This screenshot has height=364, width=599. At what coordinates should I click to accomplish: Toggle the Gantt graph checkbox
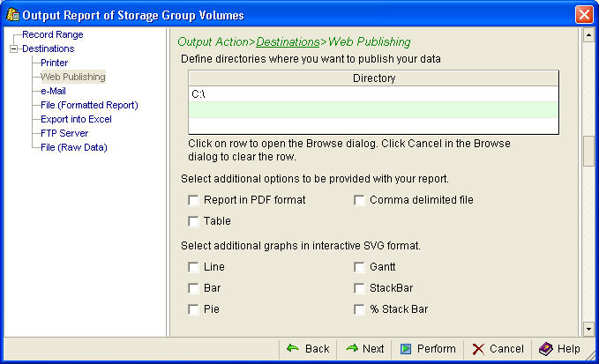(x=359, y=267)
